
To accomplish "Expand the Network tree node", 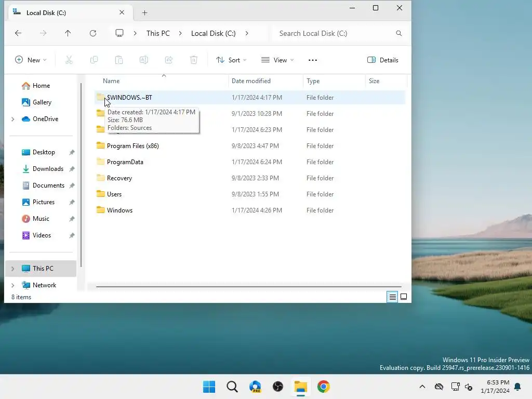I will coord(13,285).
